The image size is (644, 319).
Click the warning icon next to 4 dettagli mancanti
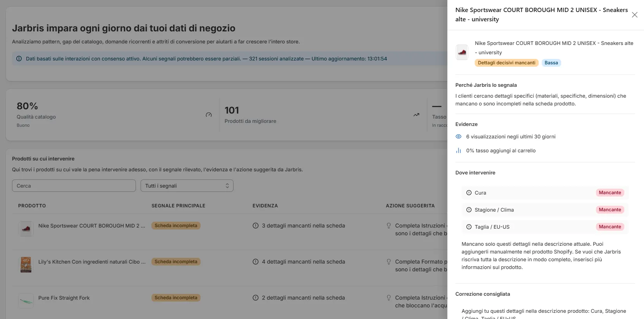[256, 262]
